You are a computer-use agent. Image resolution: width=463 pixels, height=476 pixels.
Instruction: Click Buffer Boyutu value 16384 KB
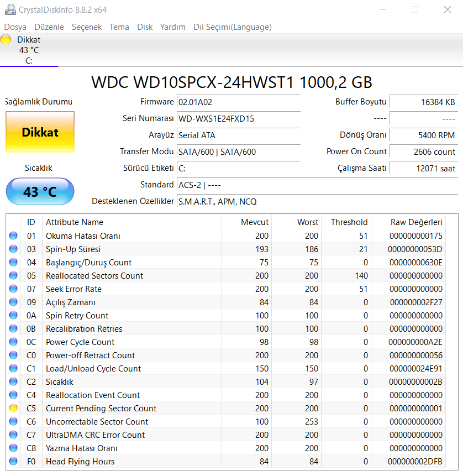click(424, 102)
